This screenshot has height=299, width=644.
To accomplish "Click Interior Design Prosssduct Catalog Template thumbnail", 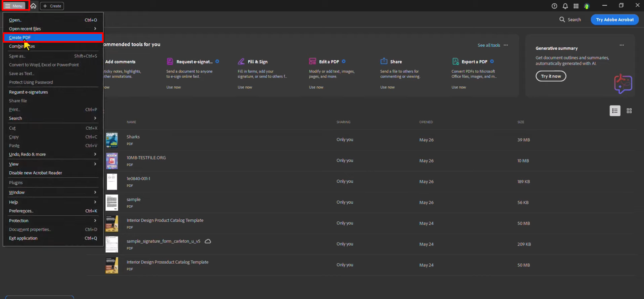I will point(112,265).
